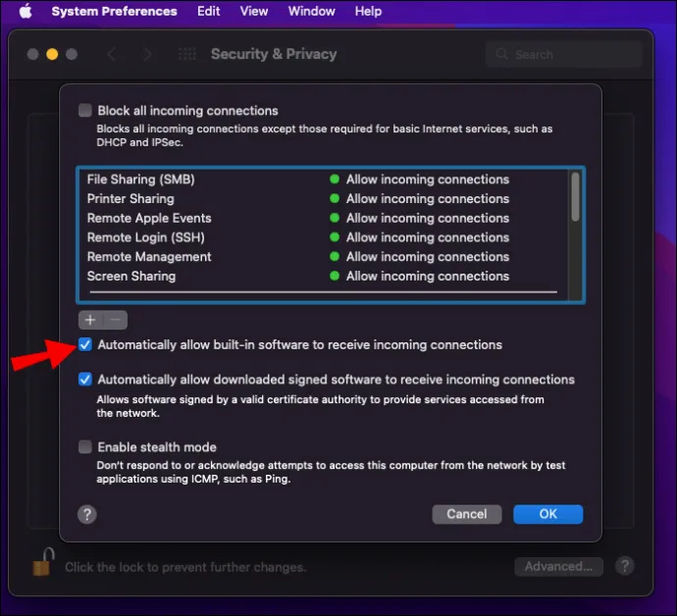Check Block all incoming connections
The height and width of the screenshot is (616, 677).
pyautogui.click(x=85, y=110)
